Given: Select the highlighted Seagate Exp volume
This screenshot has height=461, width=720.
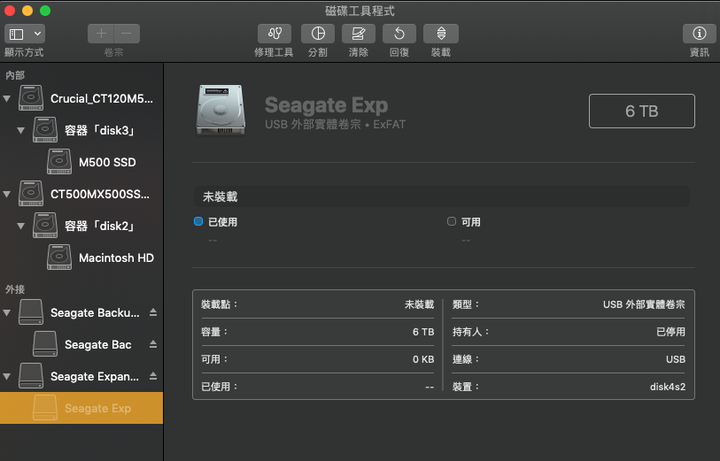Looking at the screenshot, I should (x=81, y=408).
